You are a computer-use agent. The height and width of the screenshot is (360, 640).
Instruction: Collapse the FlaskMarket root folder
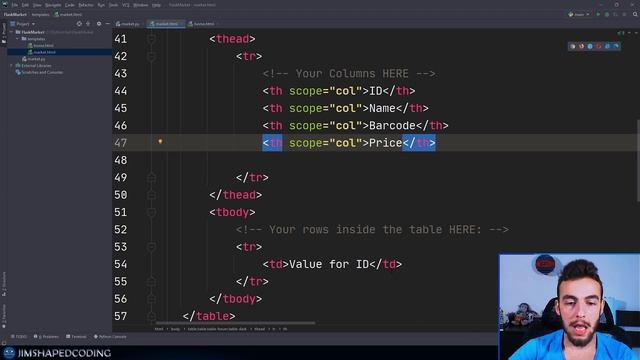(11, 32)
